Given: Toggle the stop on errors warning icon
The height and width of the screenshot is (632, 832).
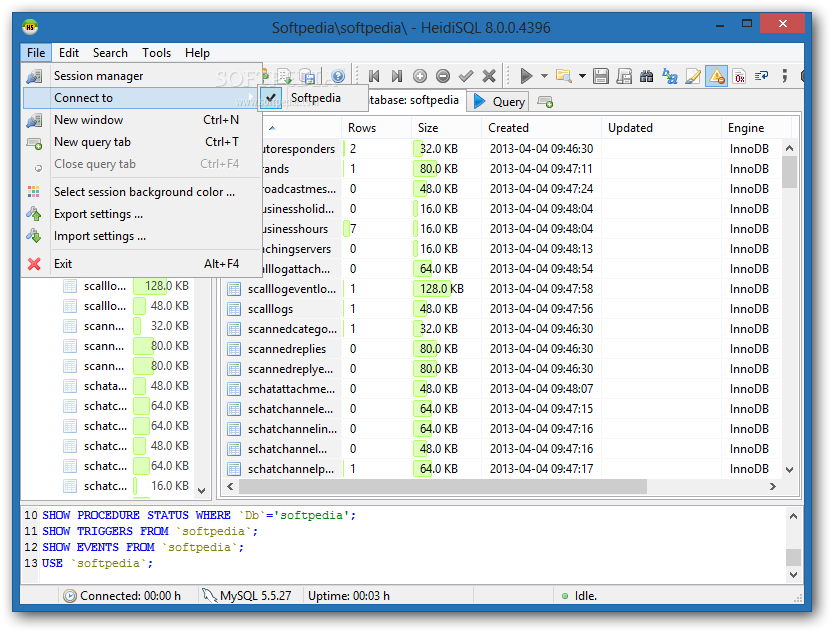Looking at the screenshot, I should pyautogui.click(x=716, y=76).
